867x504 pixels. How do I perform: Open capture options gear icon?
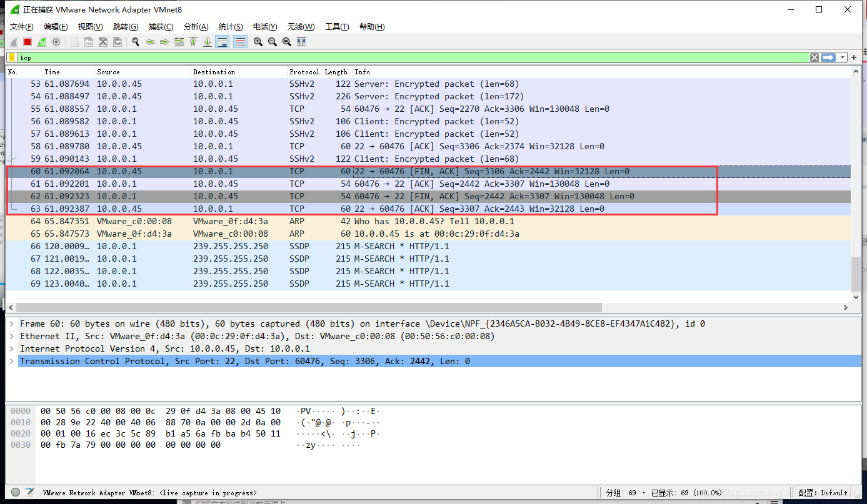[x=56, y=42]
